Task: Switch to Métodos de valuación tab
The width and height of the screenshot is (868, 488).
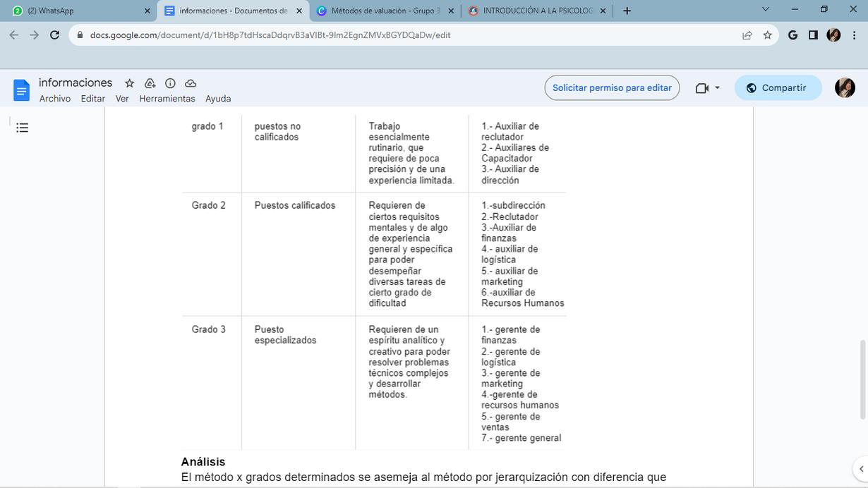Action: pos(385,11)
